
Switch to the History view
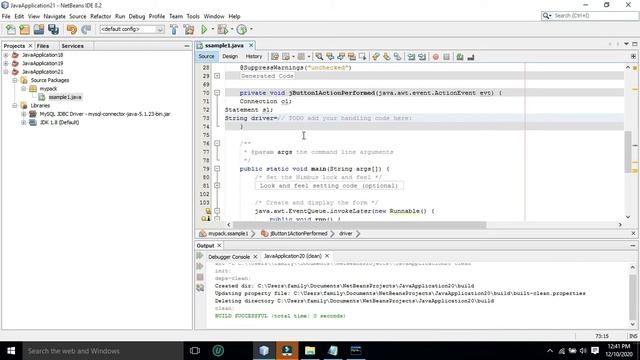[x=253, y=56]
